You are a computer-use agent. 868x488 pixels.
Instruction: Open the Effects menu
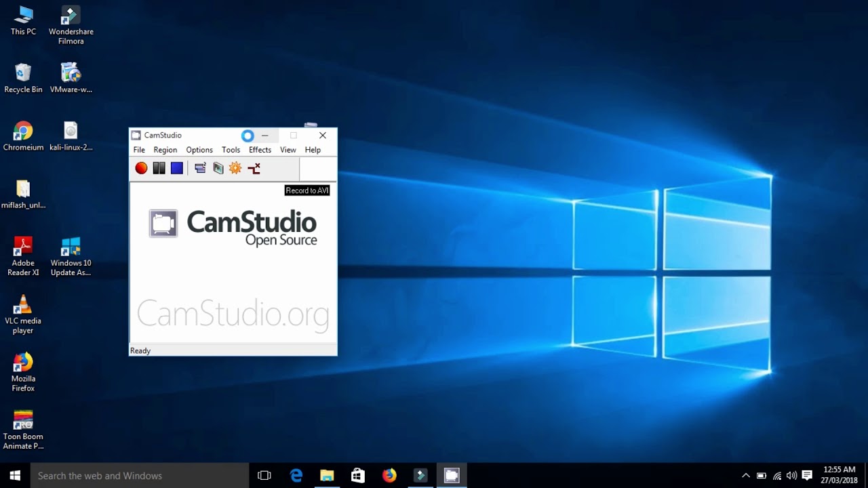tap(260, 150)
